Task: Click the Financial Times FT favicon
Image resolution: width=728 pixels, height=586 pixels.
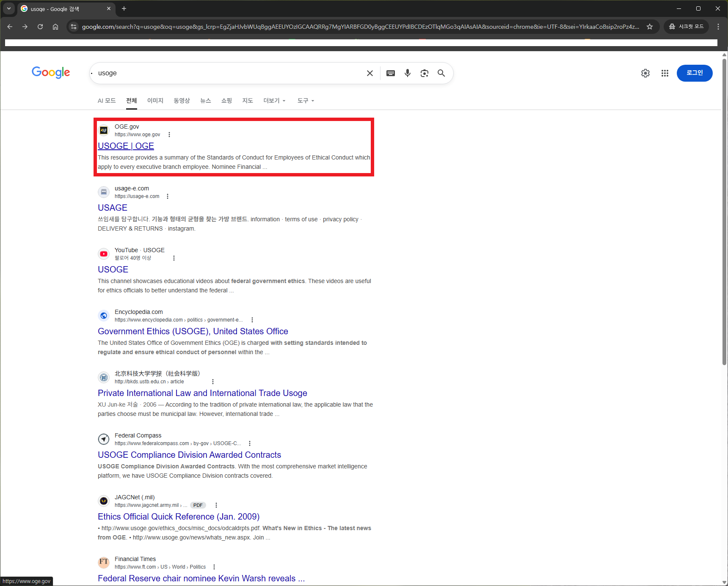Action: [x=104, y=562]
